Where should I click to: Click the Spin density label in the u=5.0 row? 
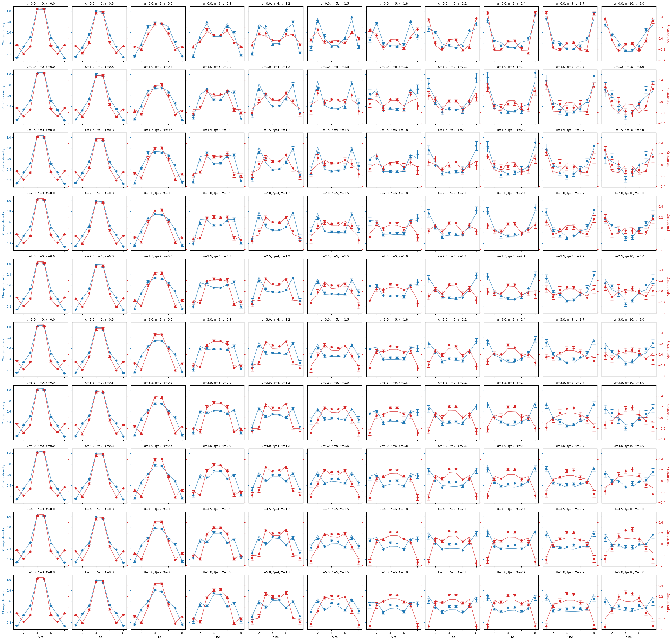coord(668,602)
